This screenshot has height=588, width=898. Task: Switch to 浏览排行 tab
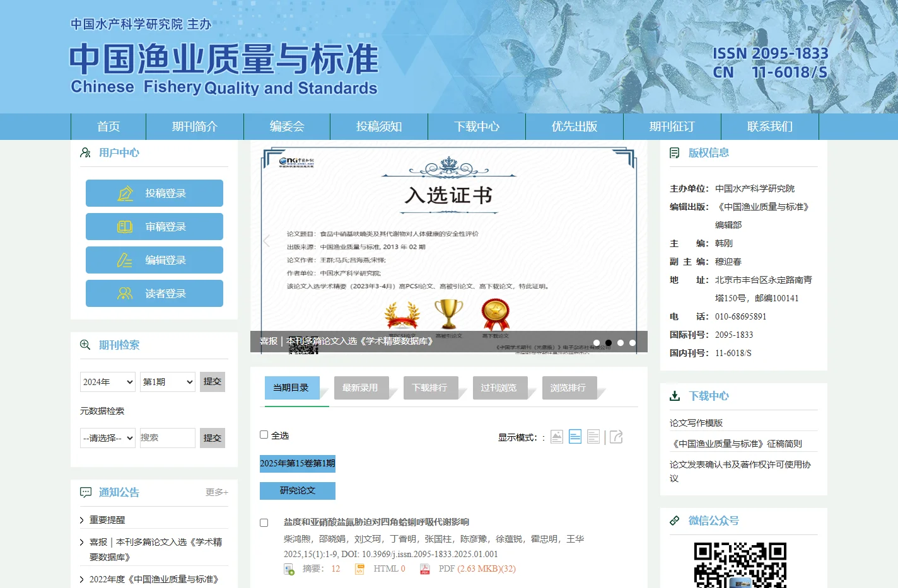point(569,388)
